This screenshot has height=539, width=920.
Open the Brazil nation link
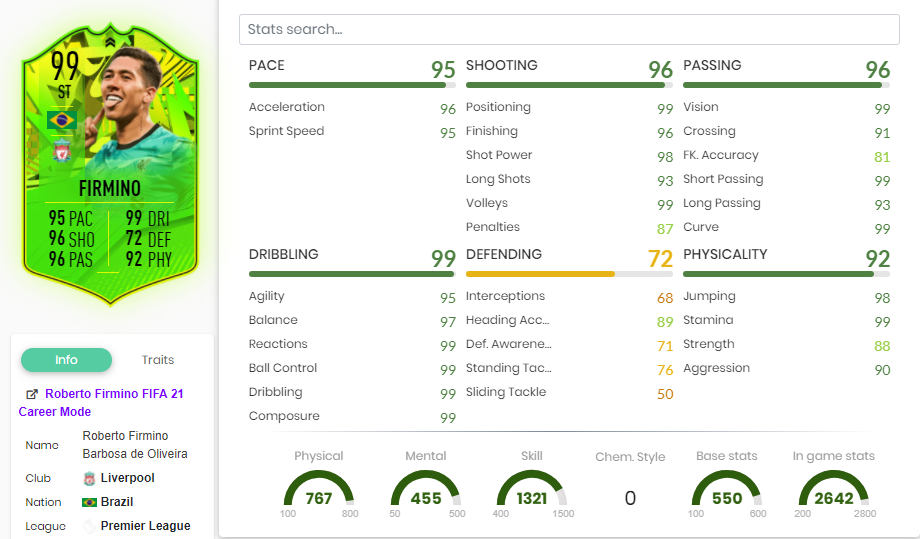(117, 503)
